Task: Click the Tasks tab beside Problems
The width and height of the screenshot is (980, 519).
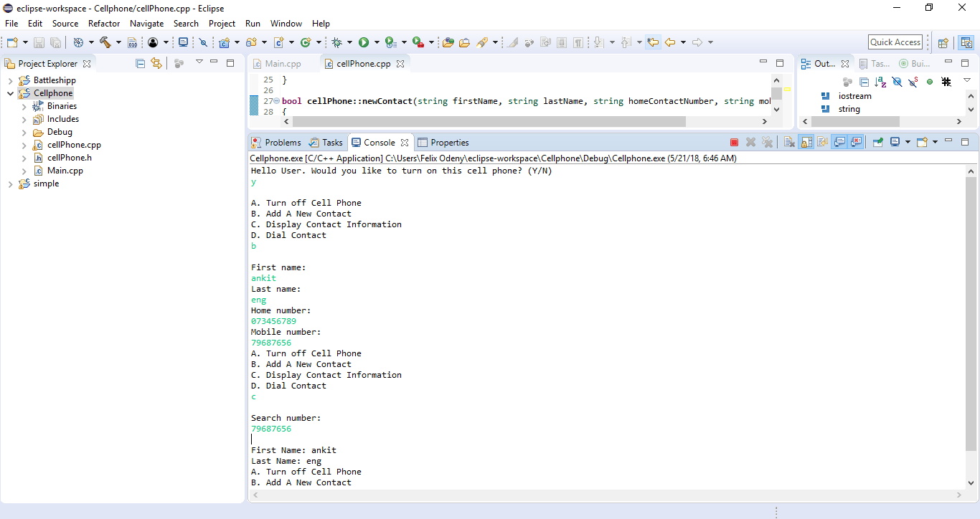Action: 326,142
